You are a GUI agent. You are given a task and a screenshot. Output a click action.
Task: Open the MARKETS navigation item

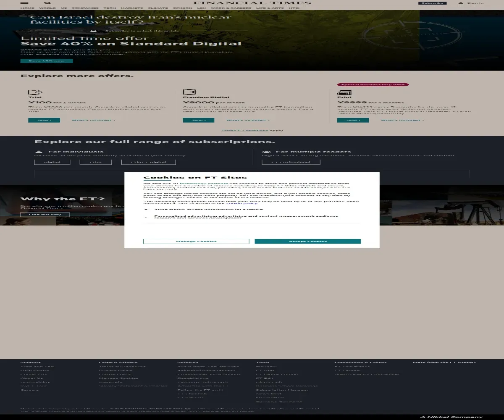[132, 8]
